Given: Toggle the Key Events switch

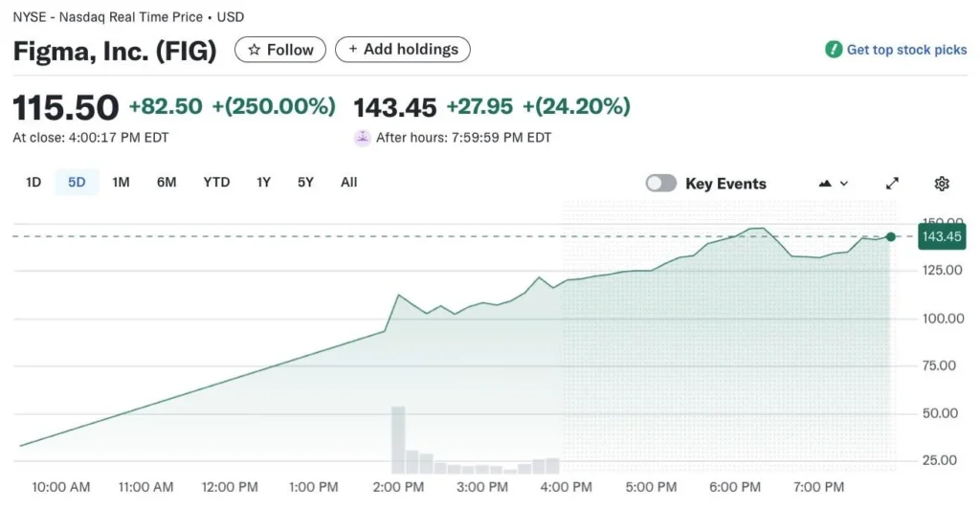Looking at the screenshot, I should point(661,184).
